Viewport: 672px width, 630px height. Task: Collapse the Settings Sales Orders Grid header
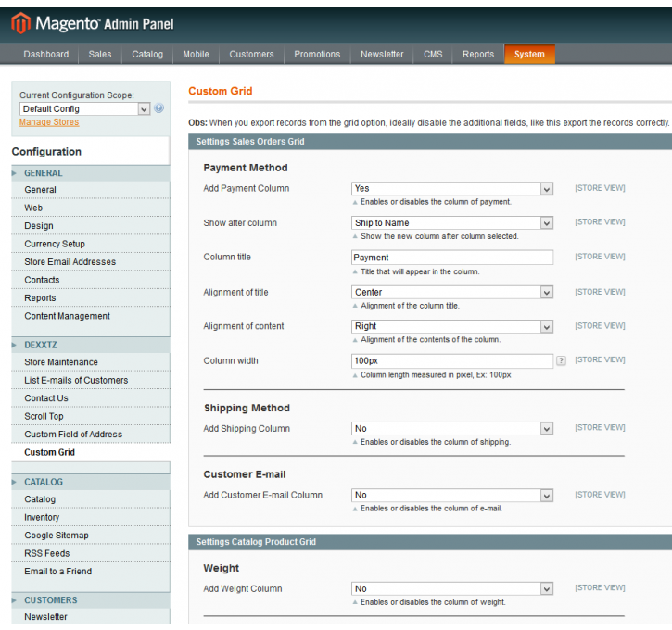click(x=430, y=142)
